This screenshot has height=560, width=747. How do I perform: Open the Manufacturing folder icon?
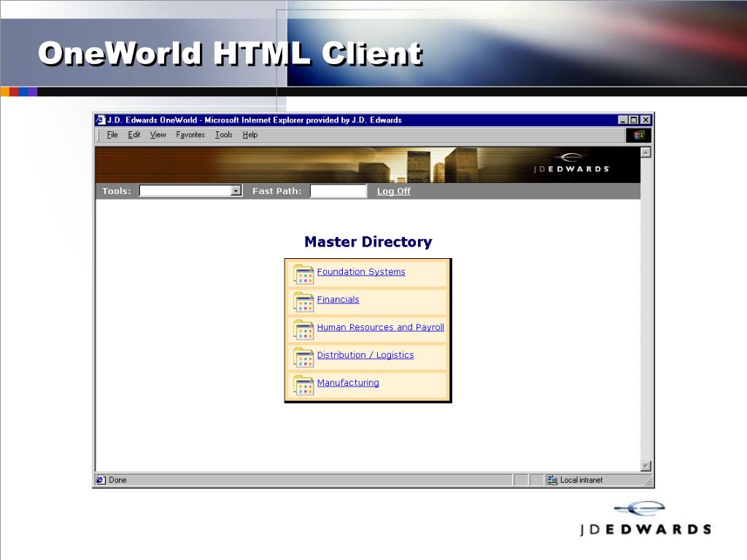coord(303,385)
